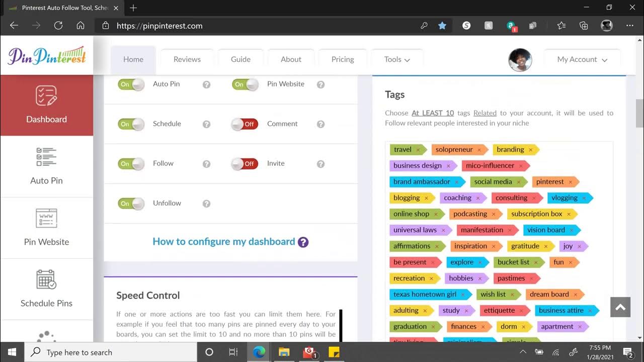Viewport: 644px width, 362px height.
Task: Switch to the Reviews tab
Action: point(187,59)
